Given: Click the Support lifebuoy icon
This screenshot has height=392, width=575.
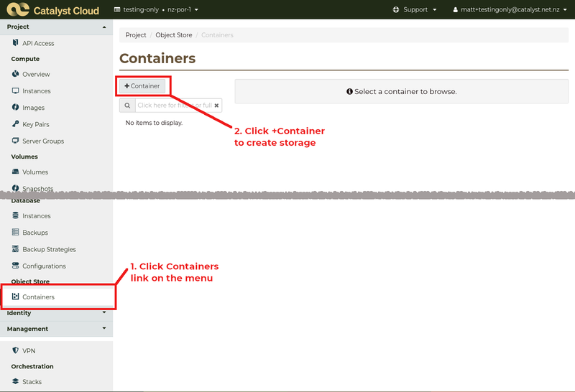Looking at the screenshot, I should pos(396,9).
